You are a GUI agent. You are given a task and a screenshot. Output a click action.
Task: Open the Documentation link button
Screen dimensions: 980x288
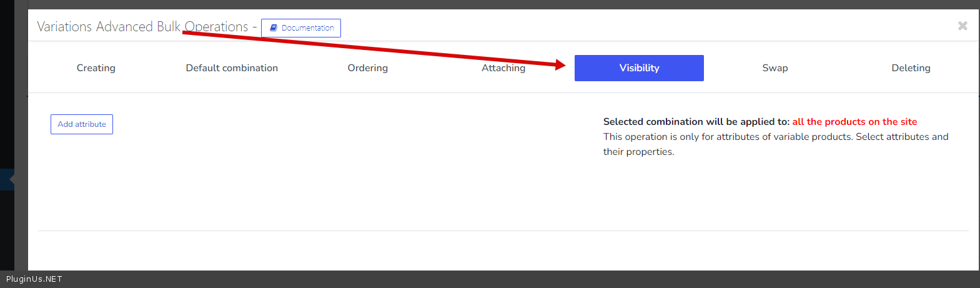point(301,28)
